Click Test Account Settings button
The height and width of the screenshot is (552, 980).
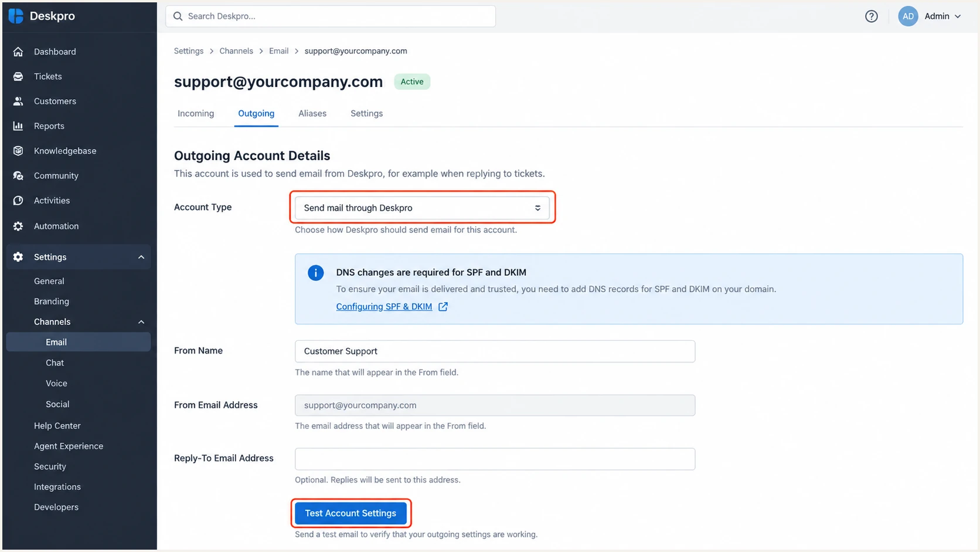(351, 513)
